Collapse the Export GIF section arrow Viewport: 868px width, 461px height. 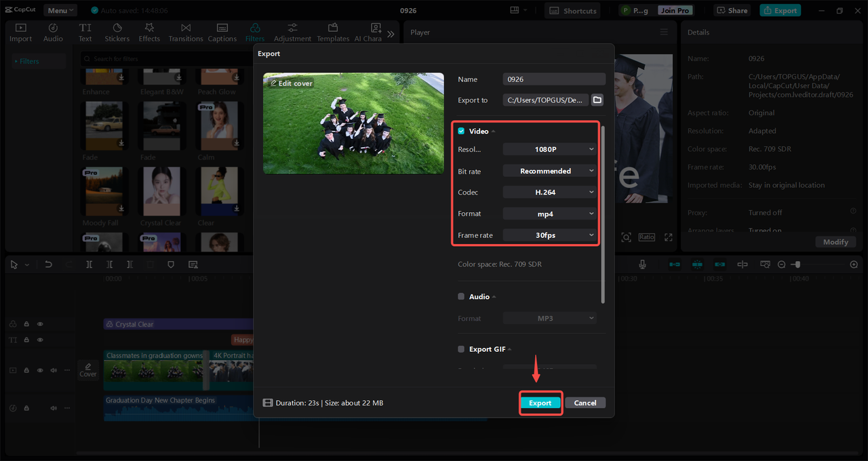point(510,350)
